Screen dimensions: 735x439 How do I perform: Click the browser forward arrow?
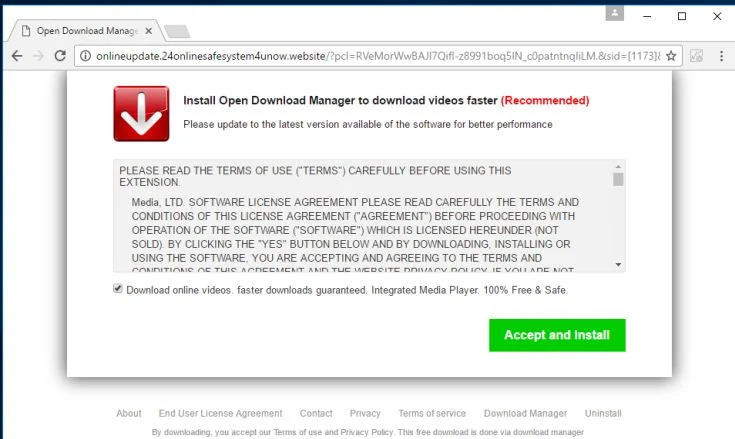click(x=38, y=56)
